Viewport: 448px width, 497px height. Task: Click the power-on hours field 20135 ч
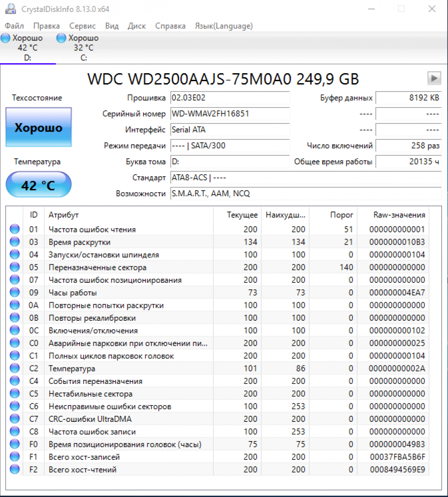click(408, 162)
